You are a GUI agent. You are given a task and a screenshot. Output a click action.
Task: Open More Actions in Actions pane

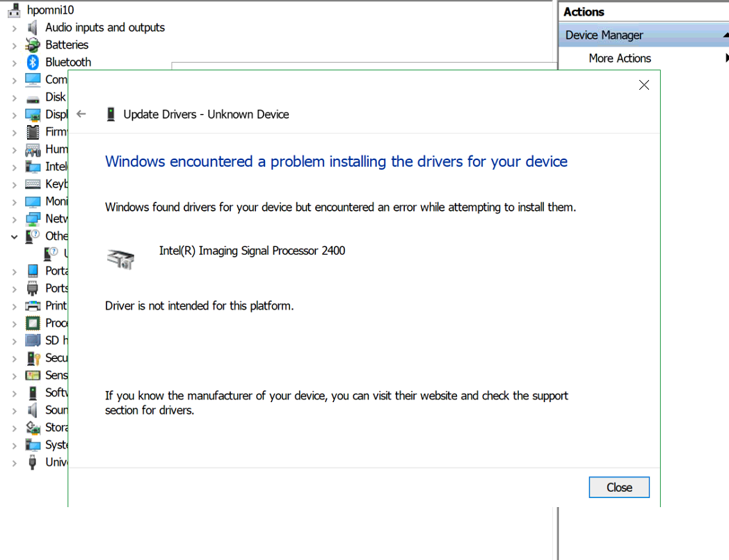[x=620, y=58]
